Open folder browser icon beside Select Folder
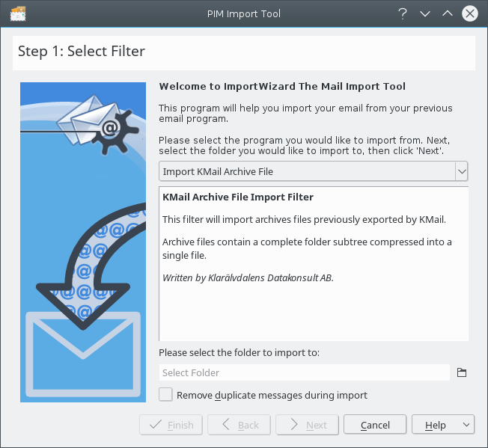This screenshot has height=448, width=488. tap(462, 372)
